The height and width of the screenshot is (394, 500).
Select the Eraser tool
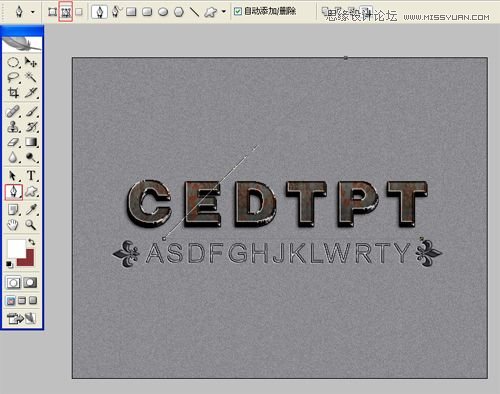click(x=13, y=142)
